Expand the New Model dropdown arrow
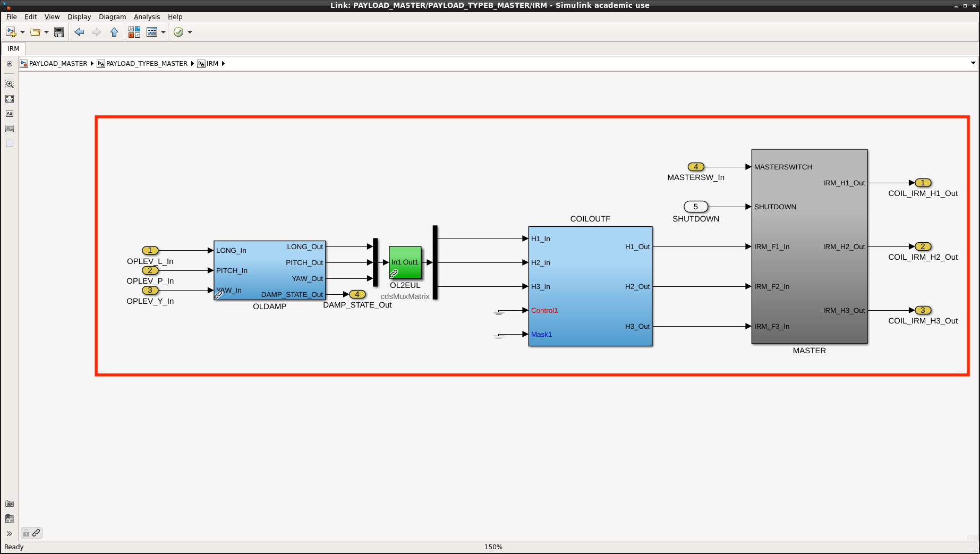 coord(22,32)
